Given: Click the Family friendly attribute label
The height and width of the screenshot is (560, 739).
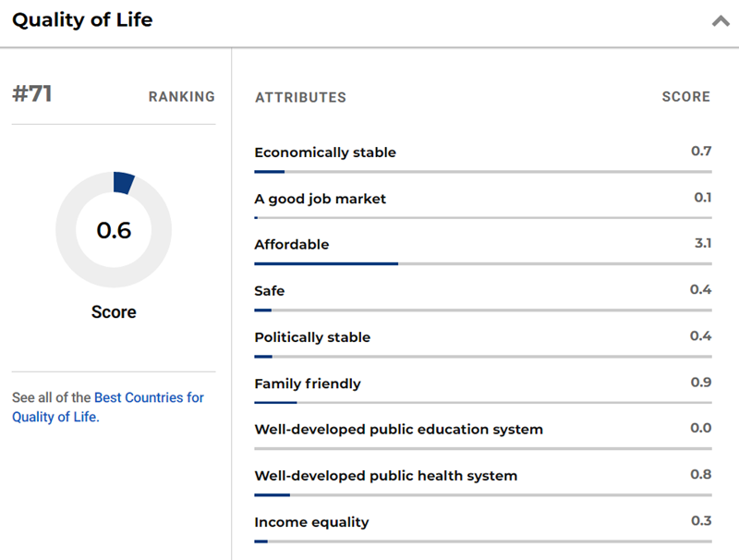Looking at the screenshot, I should 308,383.
